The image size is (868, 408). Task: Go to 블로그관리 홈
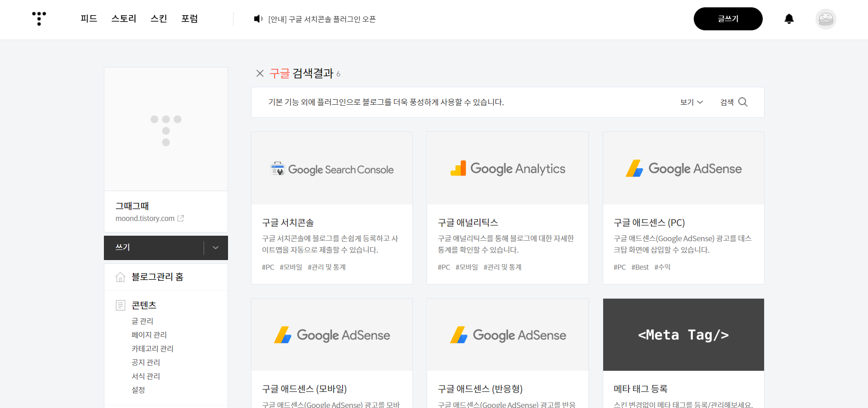pos(157,277)
